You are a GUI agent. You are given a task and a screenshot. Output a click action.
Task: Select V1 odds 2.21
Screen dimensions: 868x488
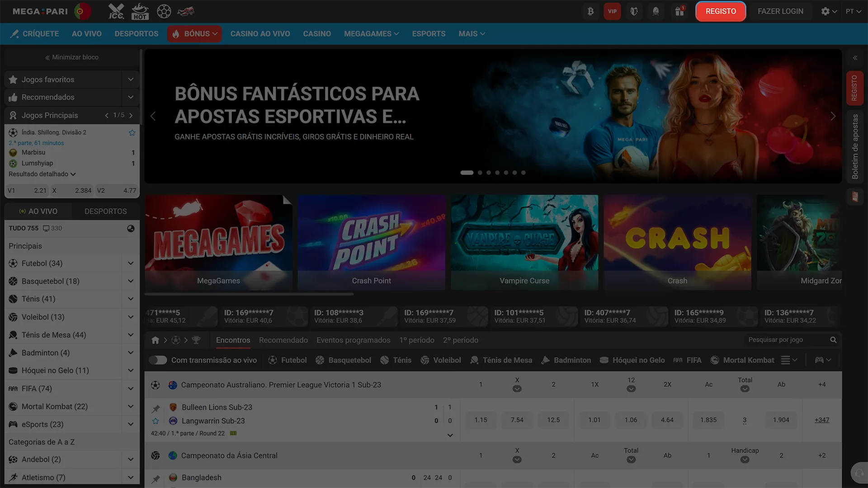point(27,191)
